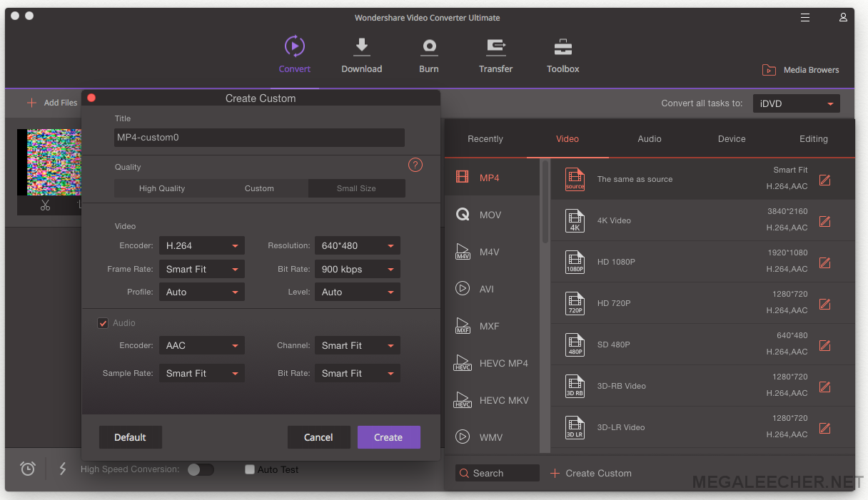Edit the 'The same as source' preset
Viewport: 868px width, 500px height.
(x=824, y=180)
